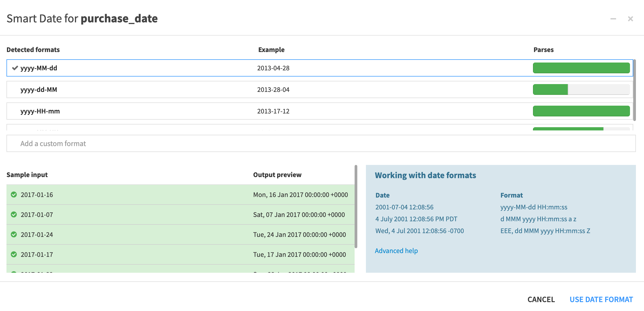The image size is (644, 311).
Task: Click the checkmark icon beside yyyy-MM-dd format
Action: pos(15,68)
